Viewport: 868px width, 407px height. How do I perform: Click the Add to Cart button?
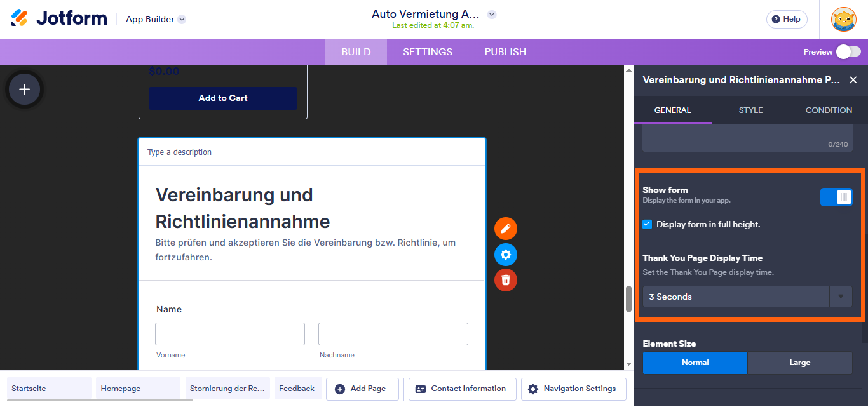pyautogui.click(x=222, y=98)
